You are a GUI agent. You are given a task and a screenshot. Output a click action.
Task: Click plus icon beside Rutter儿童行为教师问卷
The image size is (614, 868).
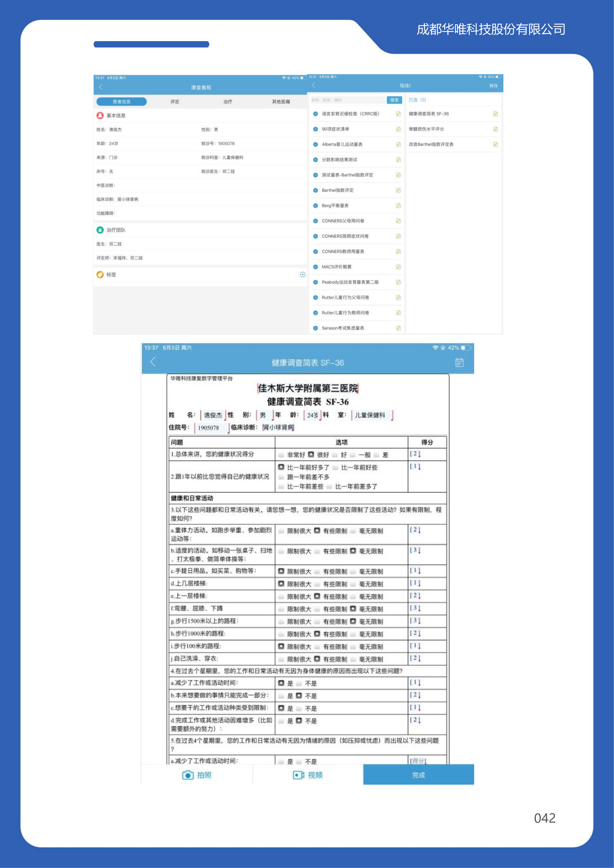(x=315, y=313)
